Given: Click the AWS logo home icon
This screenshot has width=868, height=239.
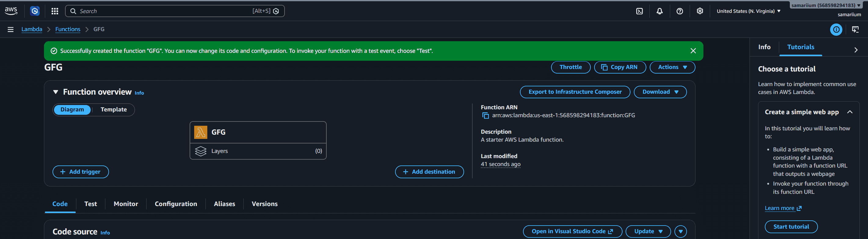Looking at the screenshot, I should (11, 11).
